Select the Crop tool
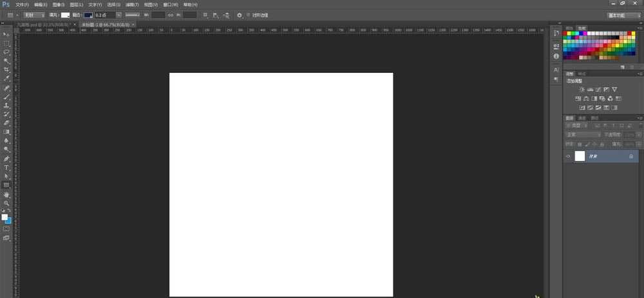This screenshot has height=298, width=644. pyautogui.click(x=6, y=69)
